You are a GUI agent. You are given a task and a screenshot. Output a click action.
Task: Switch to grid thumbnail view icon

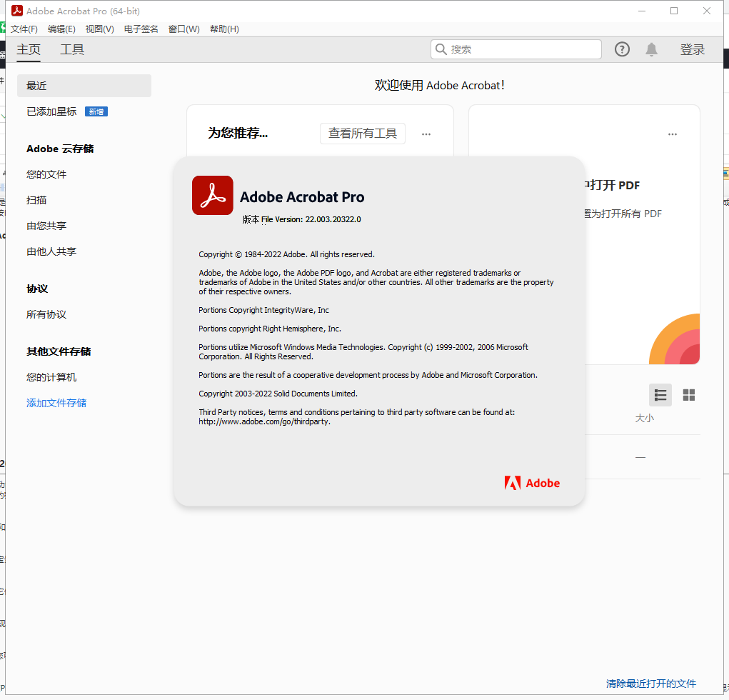pyautogui.click(x=688, y=395)
